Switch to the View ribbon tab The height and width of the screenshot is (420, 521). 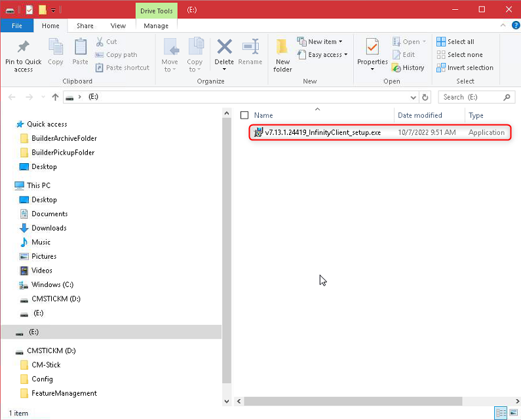click(x=118, y=26)
